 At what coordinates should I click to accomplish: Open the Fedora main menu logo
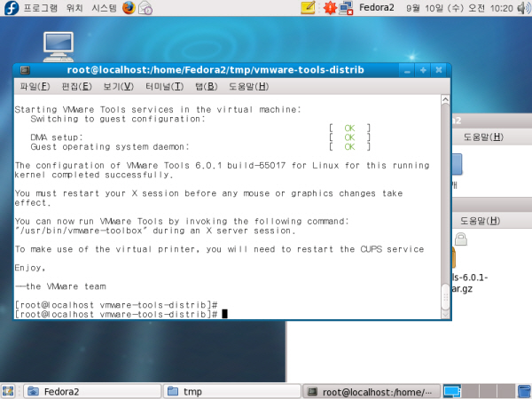pyautogui.click(x=11, y=8)
